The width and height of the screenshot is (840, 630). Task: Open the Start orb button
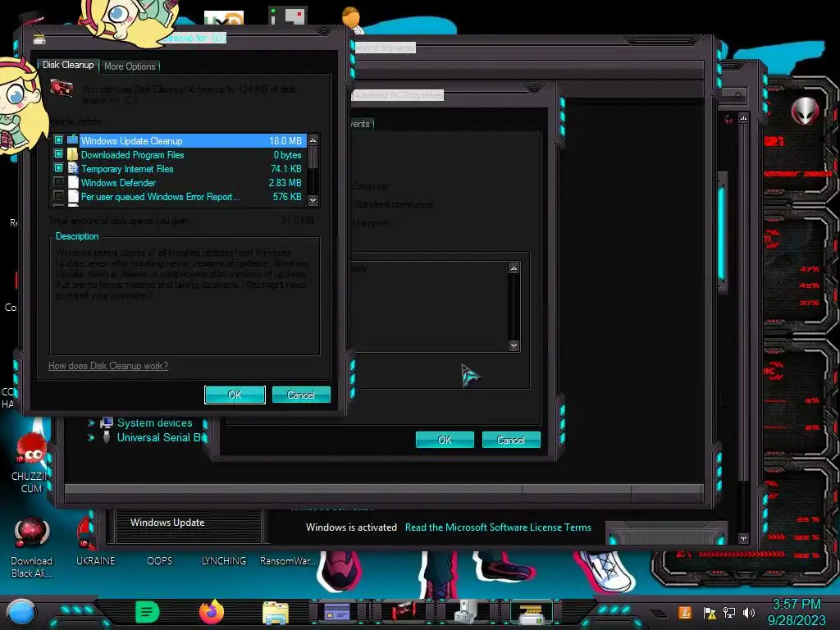[21, 612]
